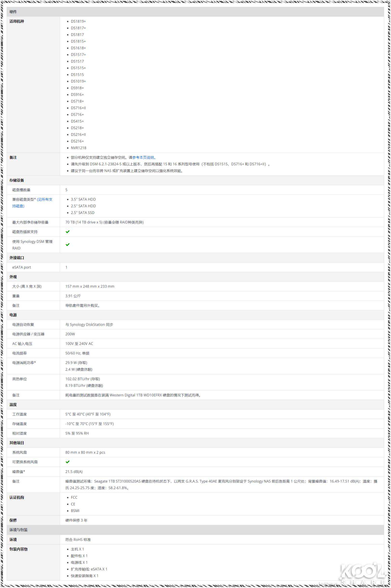391x588 pixels.
Task: Open the 参考本页说明 link
Action: (x=143, y=158)
